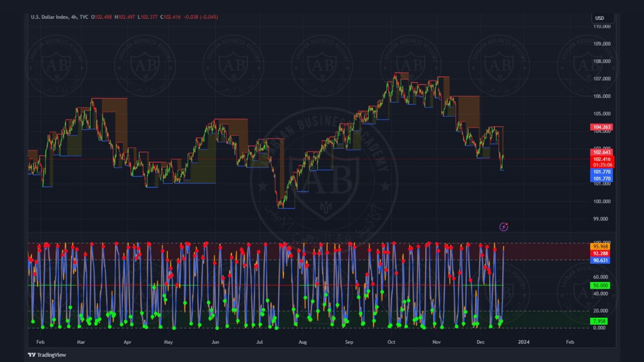Open the TradingView logo link
Viewport: 644px width, 362px height.
(47, 355)
